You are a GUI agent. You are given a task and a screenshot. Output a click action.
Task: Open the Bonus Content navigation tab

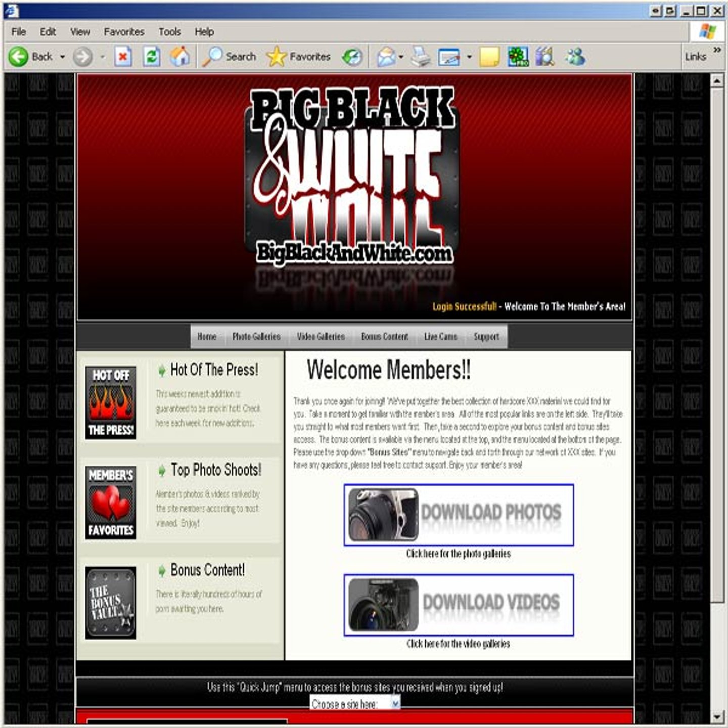[384, 337]
